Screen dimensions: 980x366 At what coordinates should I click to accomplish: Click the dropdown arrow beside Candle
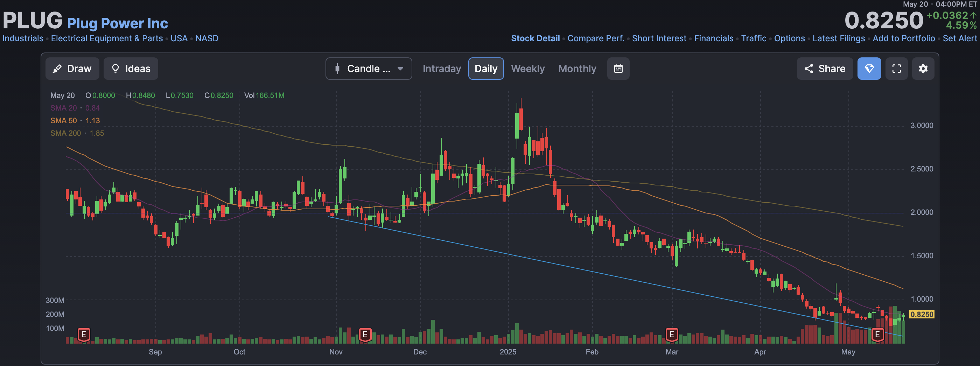pyautogui.click(x=400, y=69)
